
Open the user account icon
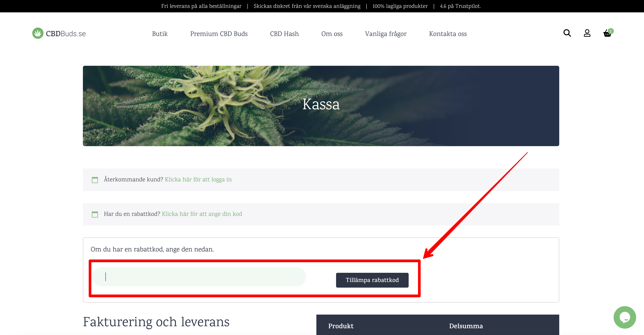tap(587, 33)
